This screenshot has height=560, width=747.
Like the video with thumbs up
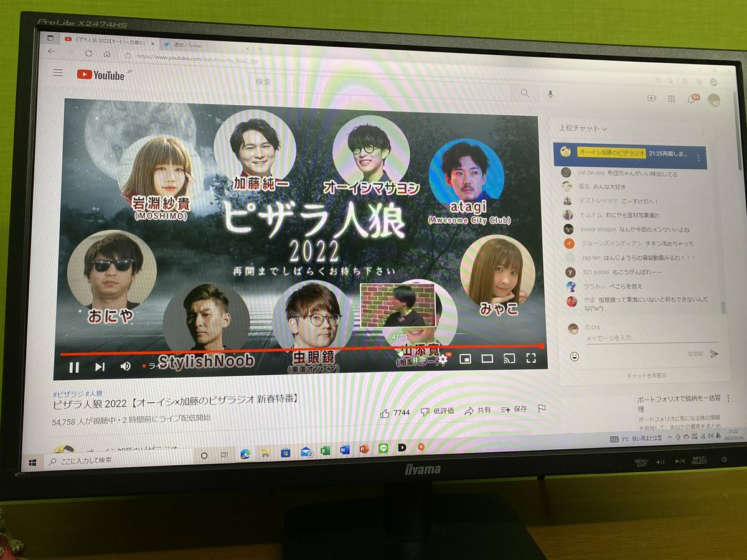pos(395,413)
